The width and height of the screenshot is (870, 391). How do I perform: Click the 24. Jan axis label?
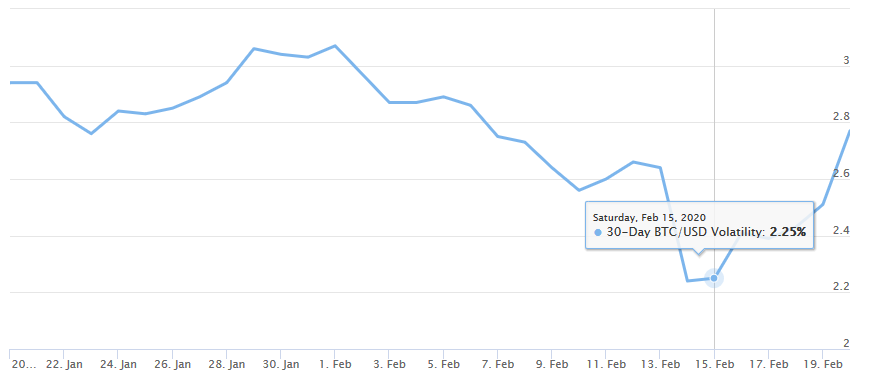[118, 364]
